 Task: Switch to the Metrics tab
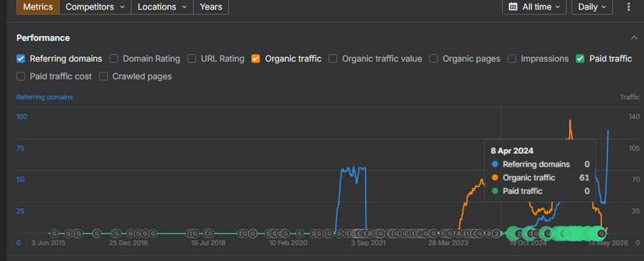(x=38, y=7)
